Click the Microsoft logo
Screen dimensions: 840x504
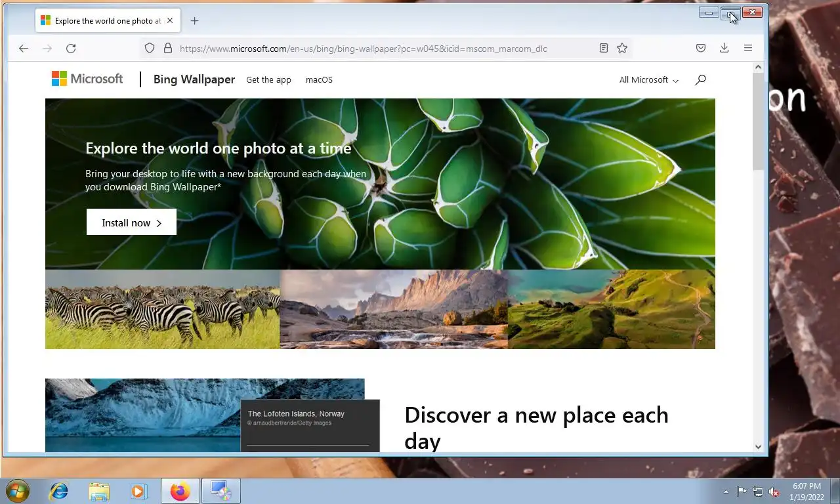coord(87,79)
